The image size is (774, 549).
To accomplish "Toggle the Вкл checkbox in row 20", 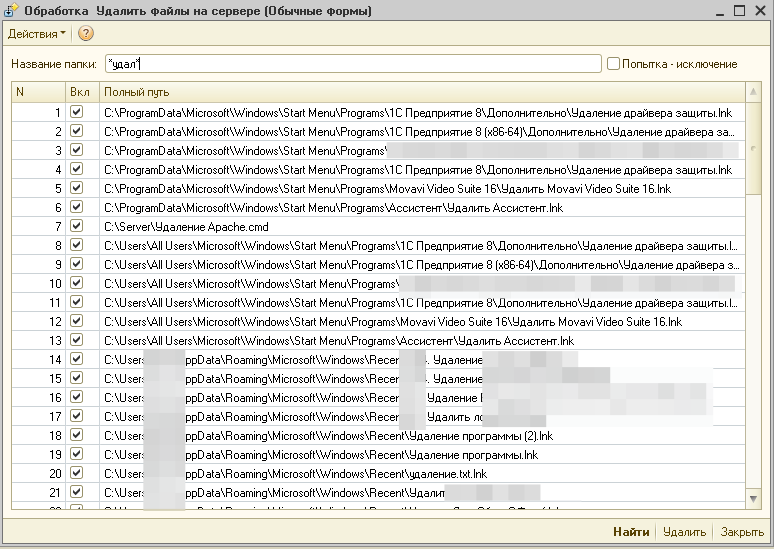I will 77,472.
